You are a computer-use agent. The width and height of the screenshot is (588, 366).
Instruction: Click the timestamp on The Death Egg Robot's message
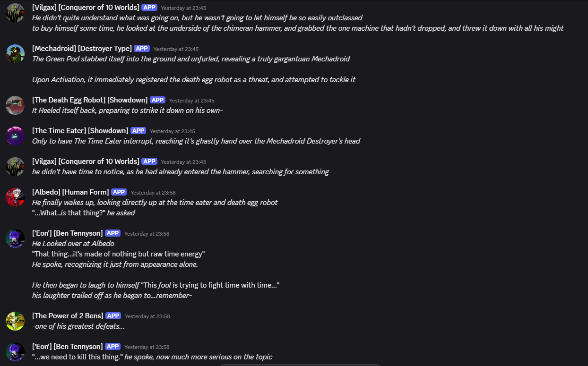coord(192,101)
